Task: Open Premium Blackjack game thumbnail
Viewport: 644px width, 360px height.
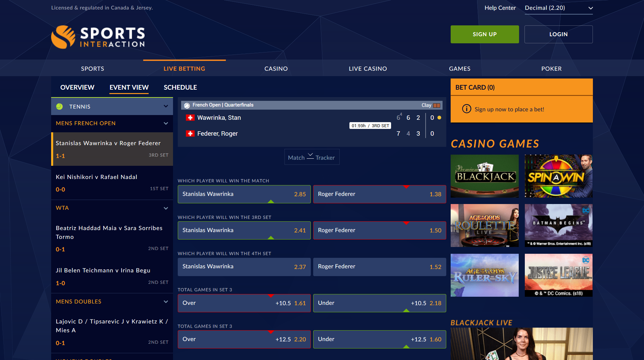Action: click(485, 176)
